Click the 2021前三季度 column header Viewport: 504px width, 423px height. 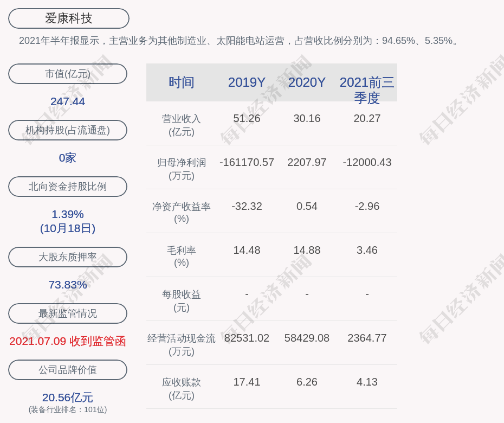pos(367,89)
